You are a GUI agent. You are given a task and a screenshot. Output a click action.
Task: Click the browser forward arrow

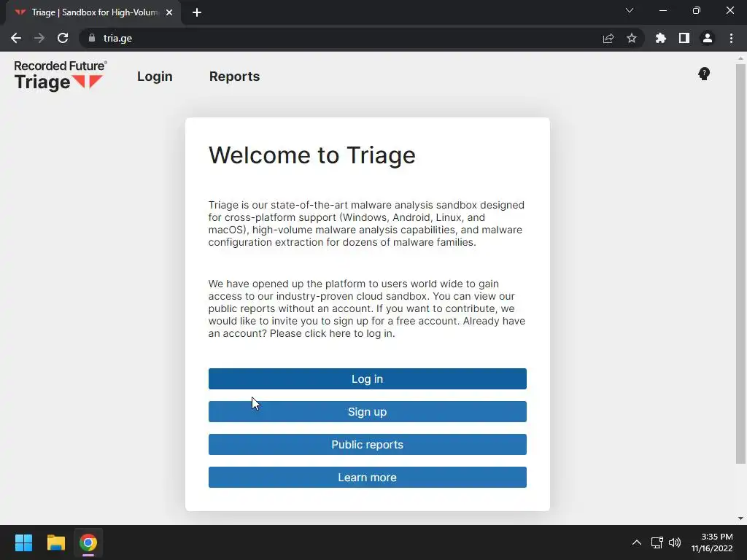coord(39,38)
